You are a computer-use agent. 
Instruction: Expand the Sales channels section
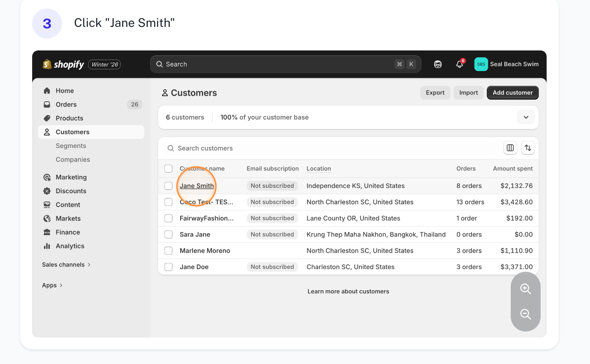(66, 265)
